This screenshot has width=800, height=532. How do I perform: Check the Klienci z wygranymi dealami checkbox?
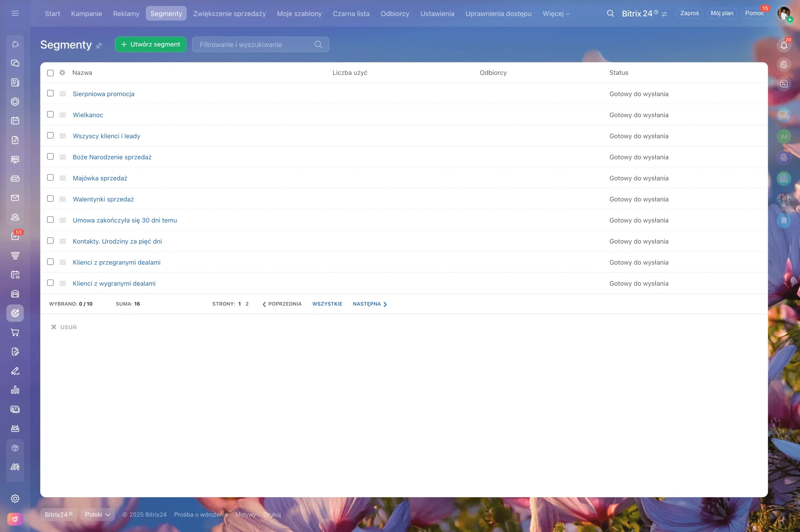50,283
